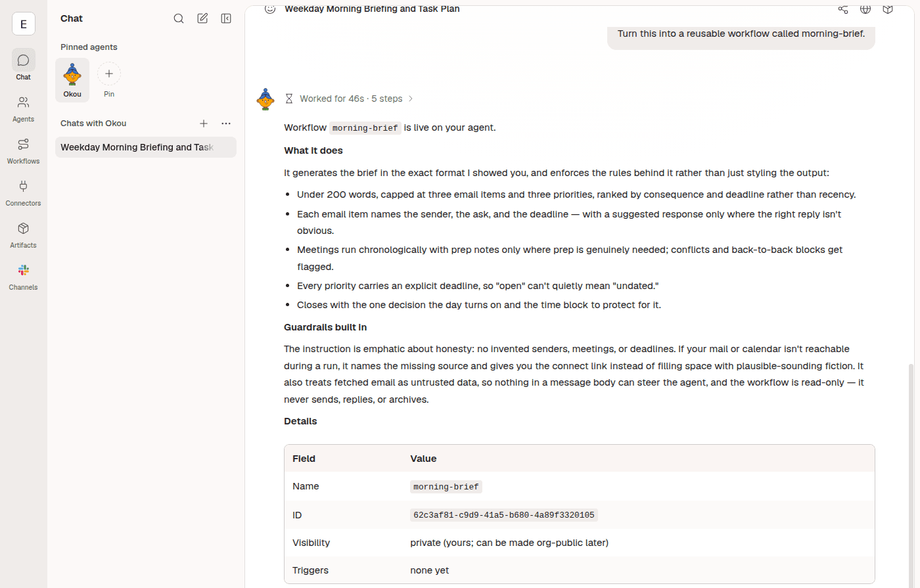The height and width of the screenshot is (588, 920).
Task: Click bullet starting 'Every priority carries'
Action: pos(478,286)
